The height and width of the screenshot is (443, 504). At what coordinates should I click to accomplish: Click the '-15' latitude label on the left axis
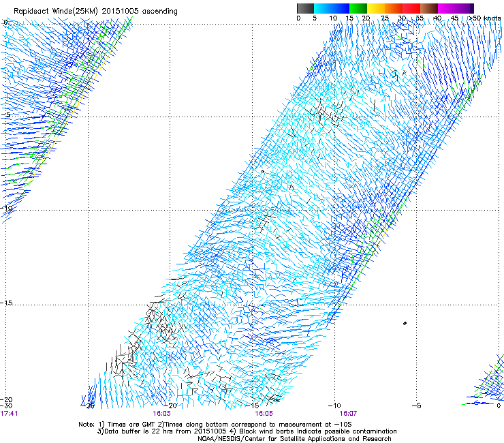(6, 303)
